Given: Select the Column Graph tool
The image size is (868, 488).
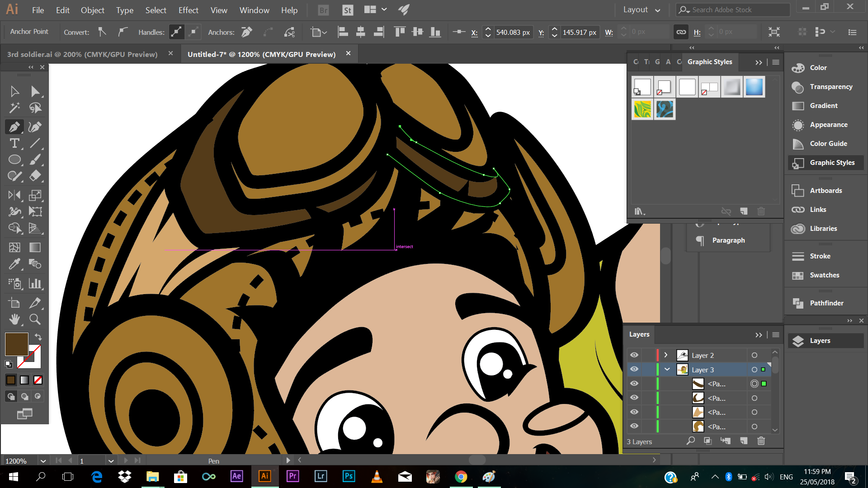Looking at the screenshot, I should [35, 283].
